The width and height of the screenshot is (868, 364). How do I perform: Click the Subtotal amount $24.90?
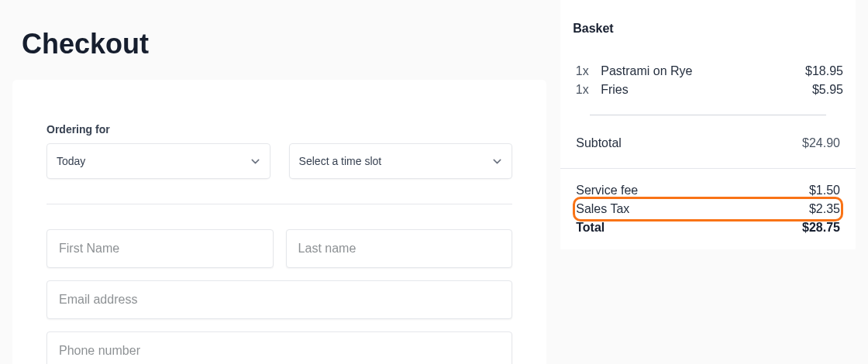[821, 143]
